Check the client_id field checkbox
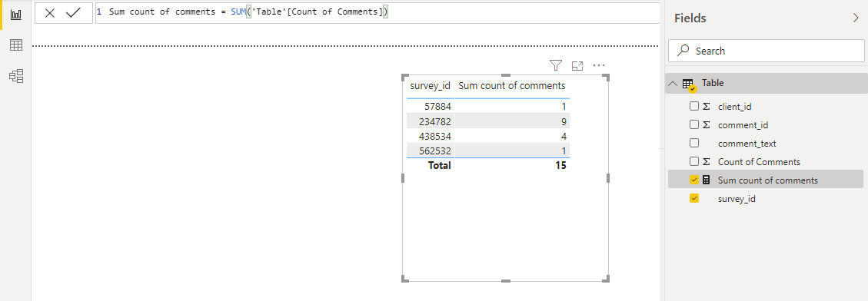 [694, 106]
